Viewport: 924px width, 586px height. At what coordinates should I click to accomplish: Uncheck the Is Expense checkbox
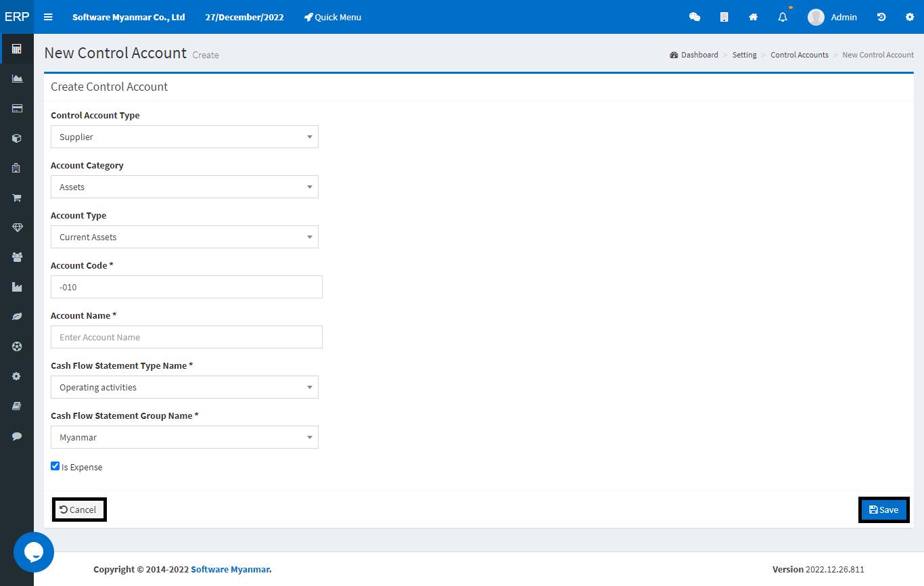[55, 466]
